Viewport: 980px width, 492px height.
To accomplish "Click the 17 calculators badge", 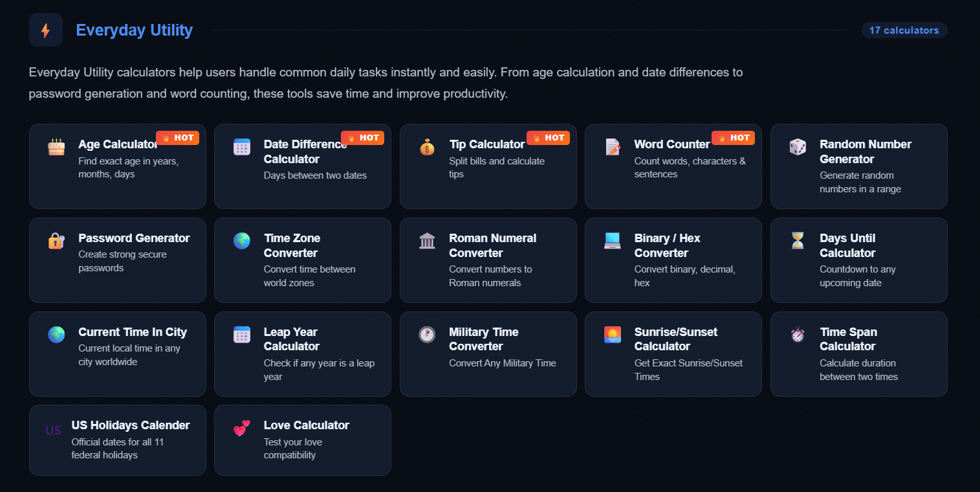I will 904,30.
